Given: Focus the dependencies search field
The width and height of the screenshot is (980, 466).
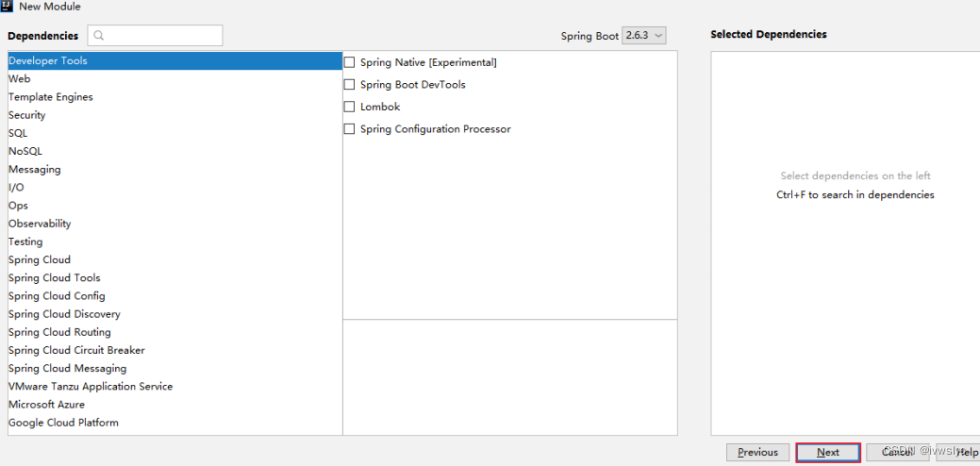Looking at the screenshot, I should [155, 36].
